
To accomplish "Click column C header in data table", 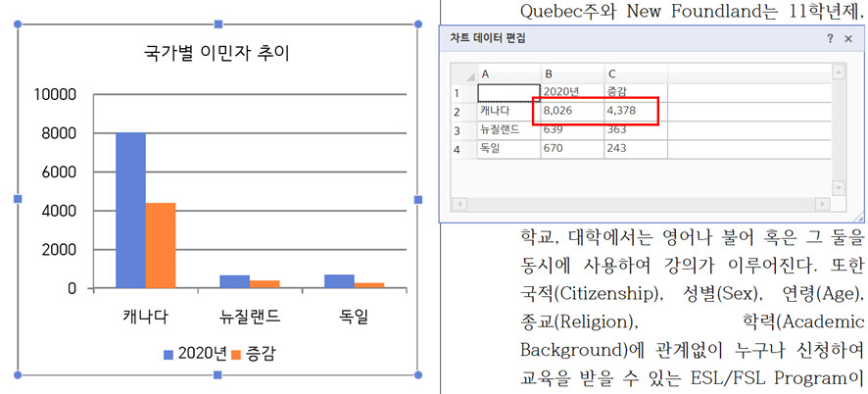I will point(636,74).
